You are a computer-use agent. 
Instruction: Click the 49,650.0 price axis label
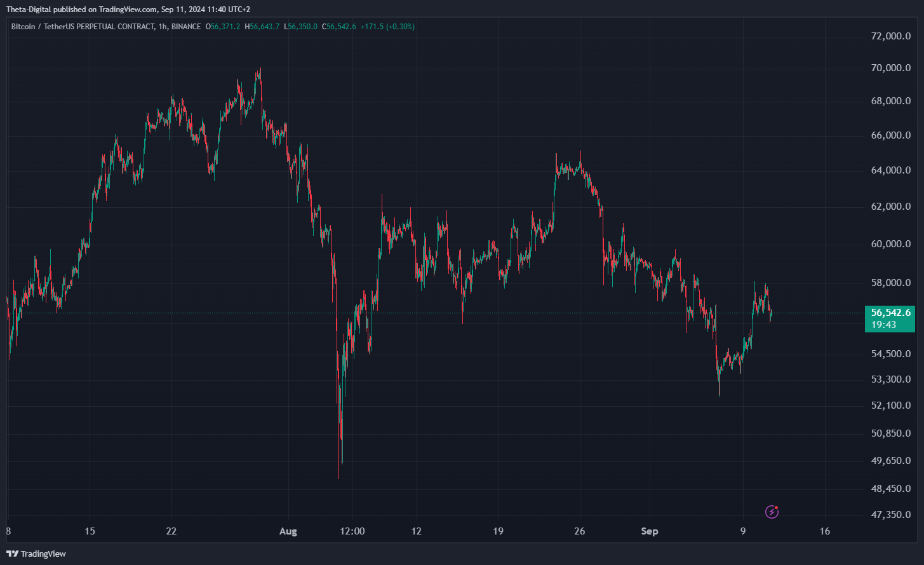891,461
